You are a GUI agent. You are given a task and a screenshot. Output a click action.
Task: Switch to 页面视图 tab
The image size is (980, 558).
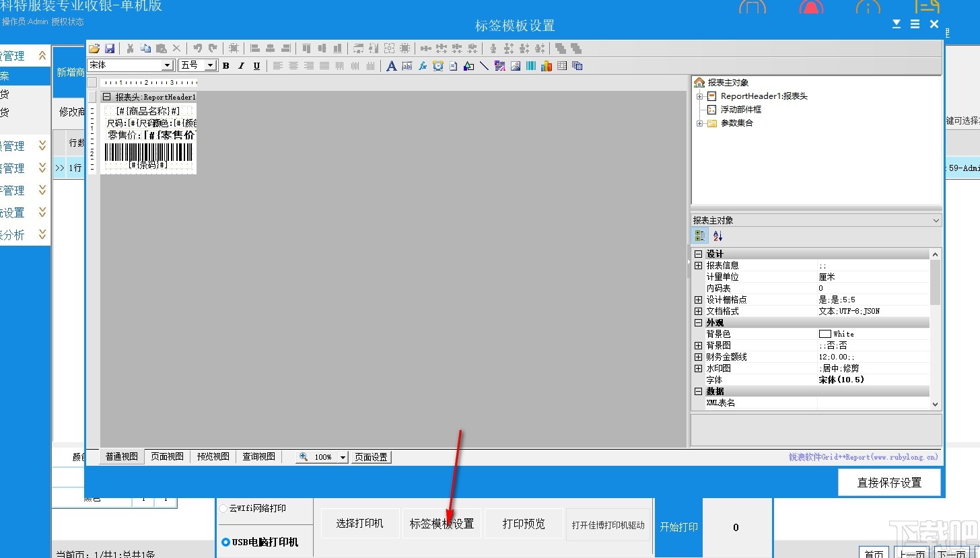click(167, 456)
